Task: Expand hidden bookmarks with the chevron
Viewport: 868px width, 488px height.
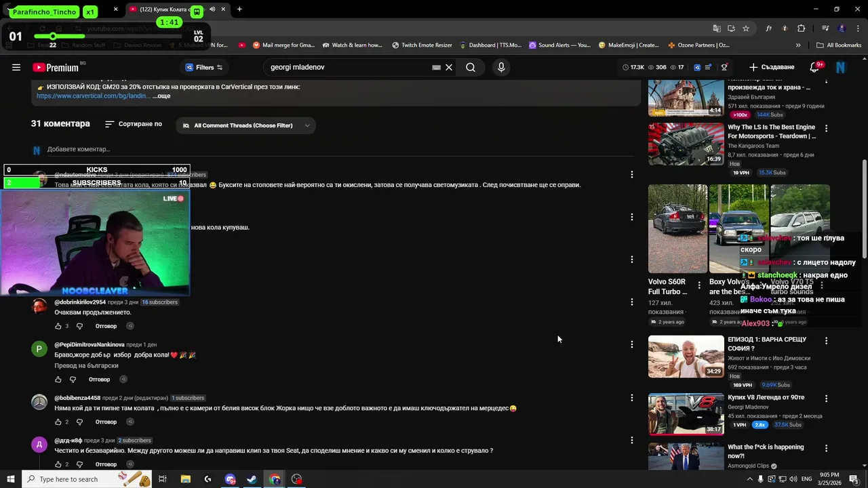Action: click(798, 45)
